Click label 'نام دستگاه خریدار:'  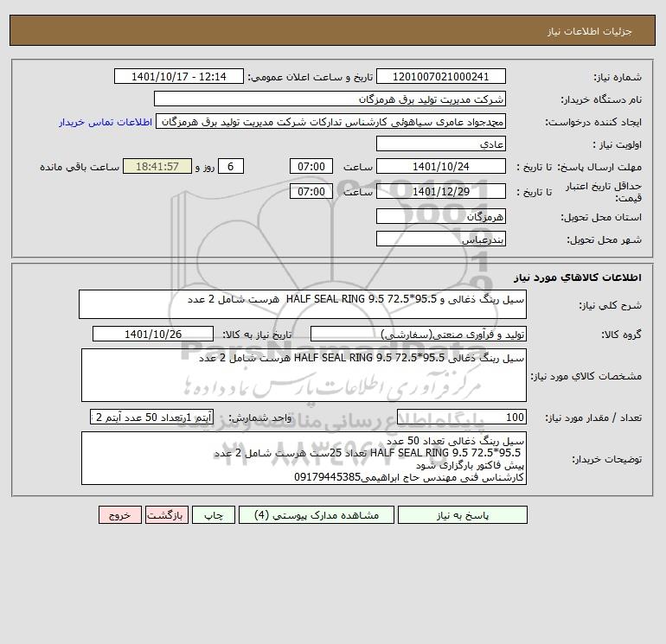click(x=601, y=99)
